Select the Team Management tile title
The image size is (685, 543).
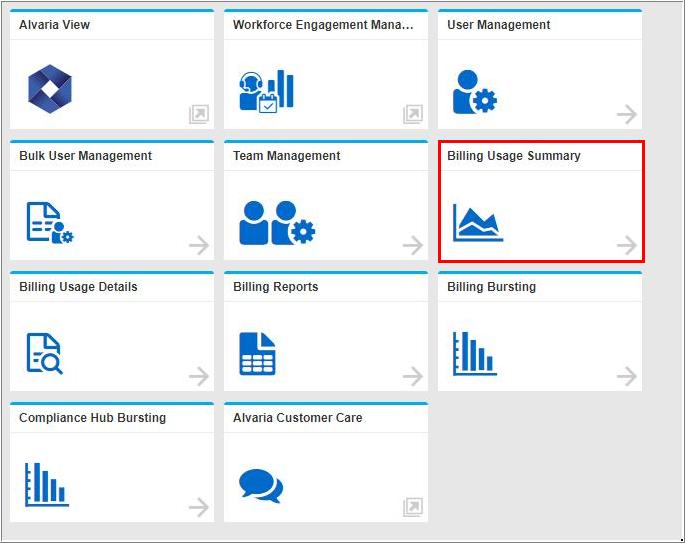(287, 156)
